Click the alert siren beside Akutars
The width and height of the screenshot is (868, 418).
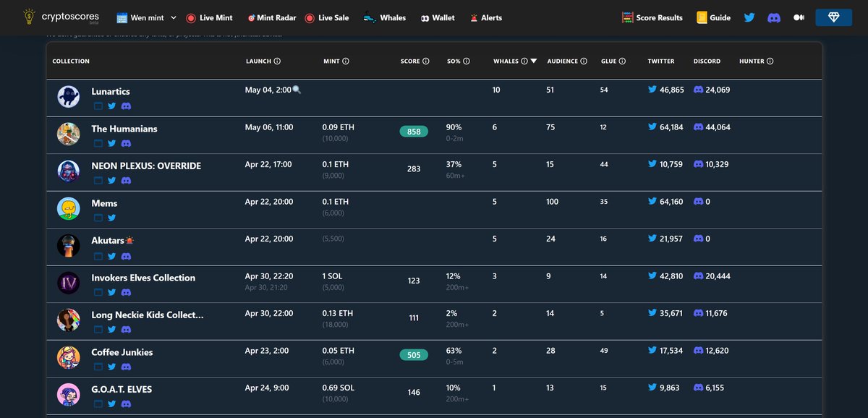pyautogui.click(x=129, y=240)
